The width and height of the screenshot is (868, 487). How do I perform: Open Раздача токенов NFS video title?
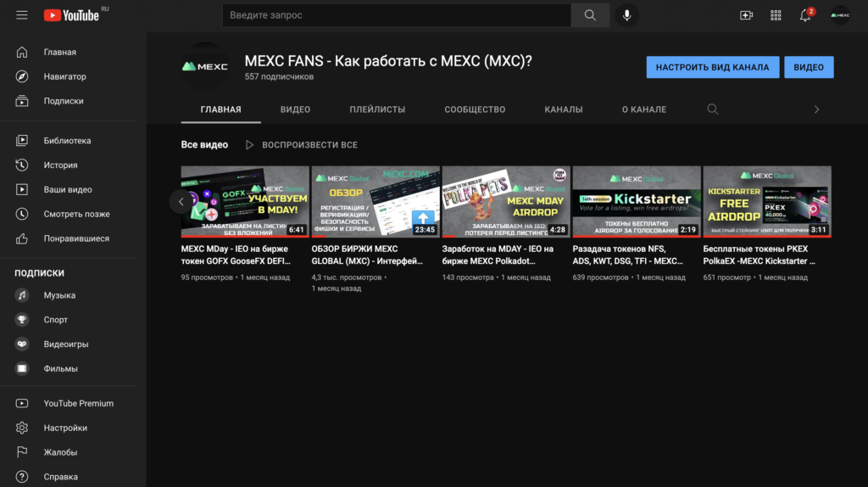(x=628, y=255)
